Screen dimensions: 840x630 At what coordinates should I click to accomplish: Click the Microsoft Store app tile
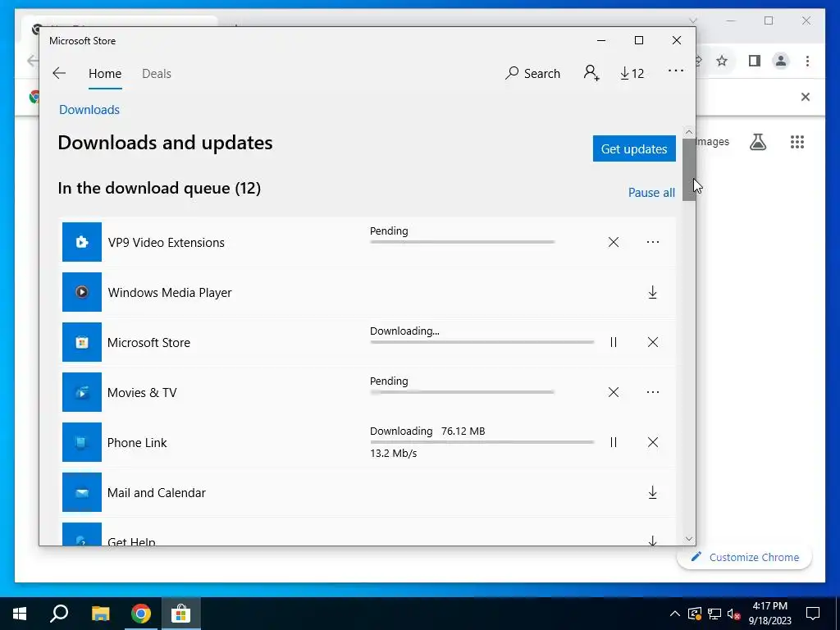point(82,342)
